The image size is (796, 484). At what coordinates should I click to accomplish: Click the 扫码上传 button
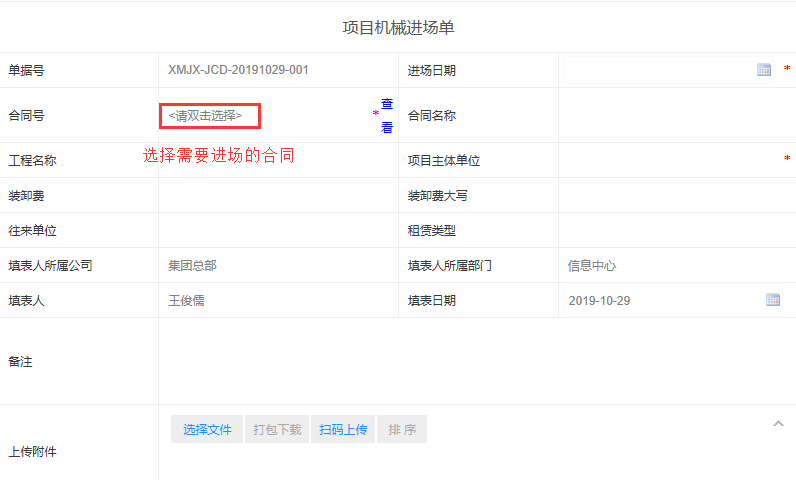(343, 429)
